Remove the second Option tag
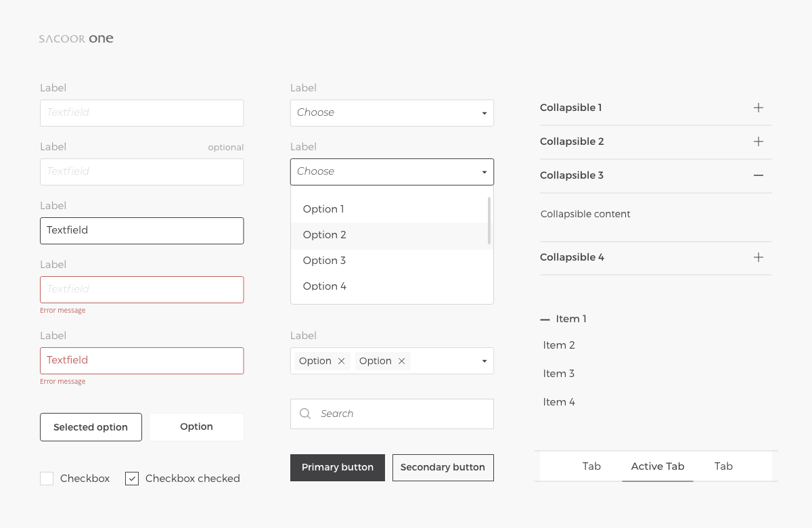This screenshot has height=528, width=812. pyautogui.click(x=402, y=361)
